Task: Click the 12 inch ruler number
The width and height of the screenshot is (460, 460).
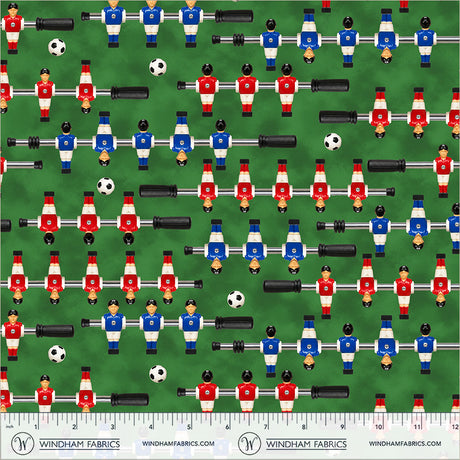Action: coord(455,427)
